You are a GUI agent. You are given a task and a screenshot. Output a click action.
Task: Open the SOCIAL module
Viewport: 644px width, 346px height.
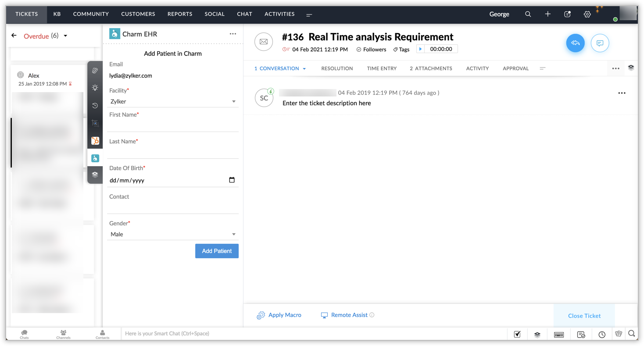pos(215,14)
